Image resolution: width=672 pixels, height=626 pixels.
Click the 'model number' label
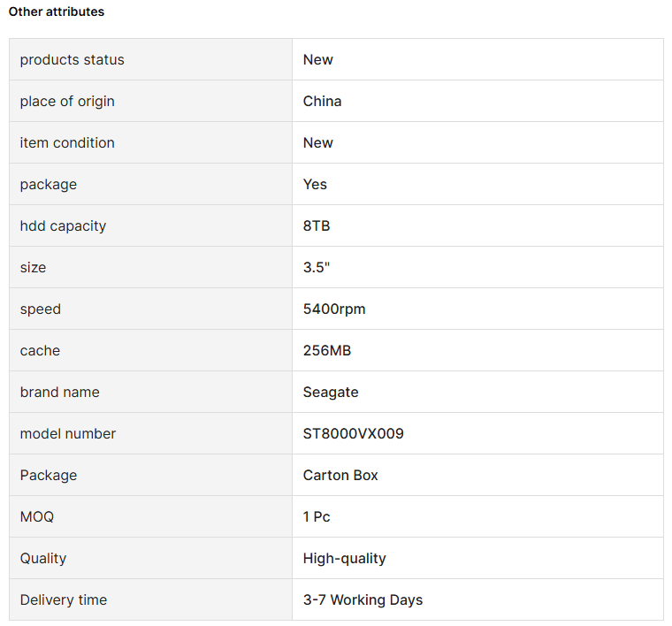(68, 434)
